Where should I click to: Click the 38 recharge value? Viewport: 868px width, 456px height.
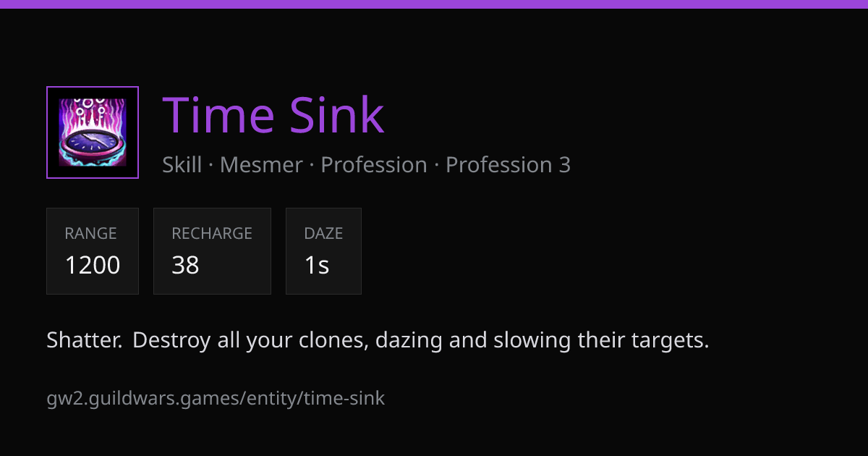click(x=185, y=266)
